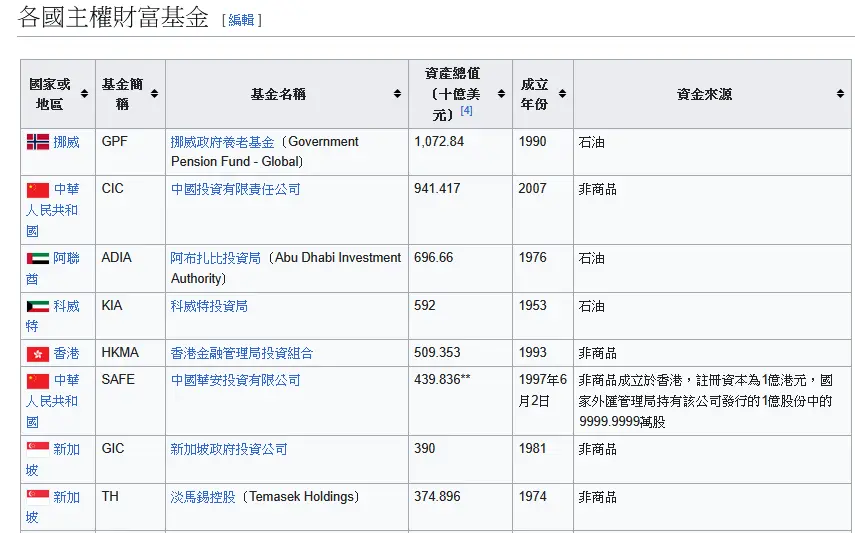Sort table by 資金來源 column

840,94
